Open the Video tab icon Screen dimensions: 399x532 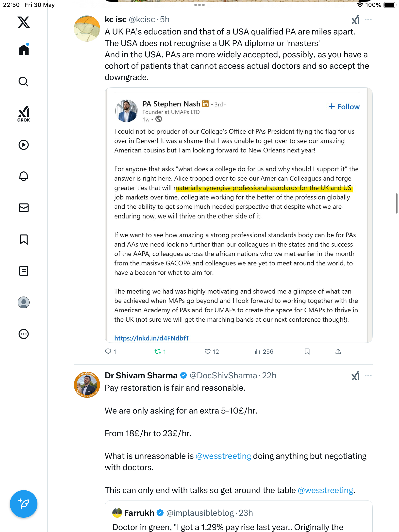point(24,145)
